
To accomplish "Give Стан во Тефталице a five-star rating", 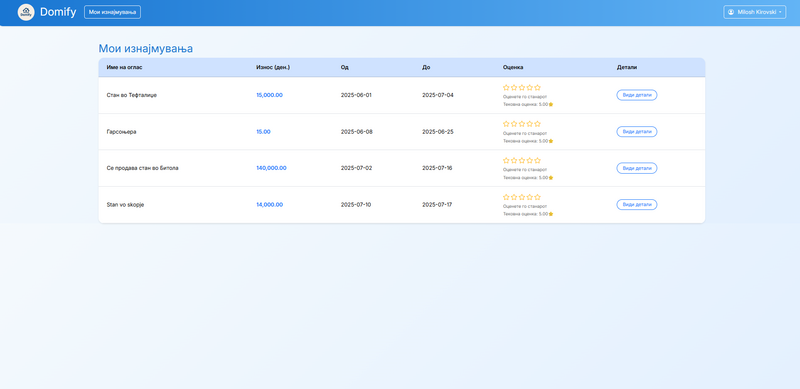I will click(537, 87).
